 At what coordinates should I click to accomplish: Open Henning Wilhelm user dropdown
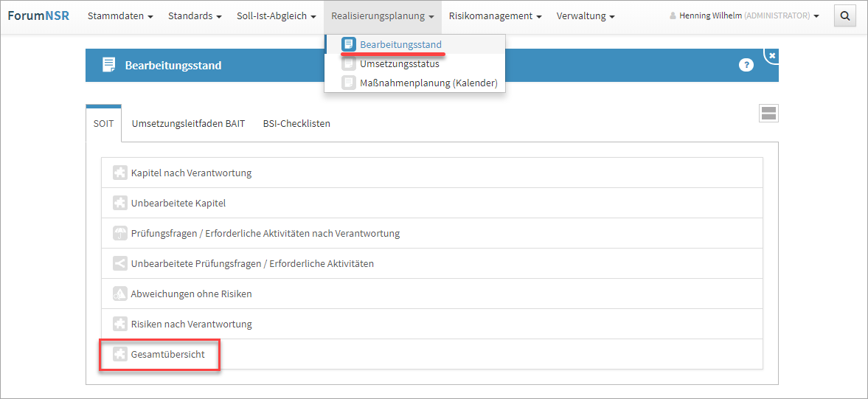tap(745, 15)
